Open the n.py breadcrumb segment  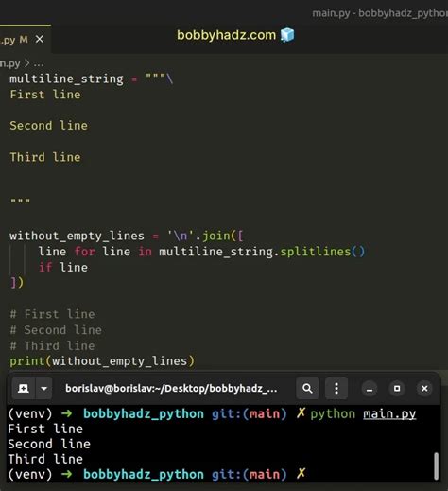10,63
